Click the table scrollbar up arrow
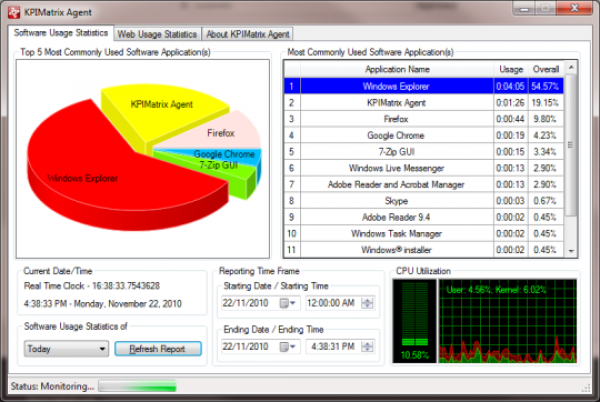Screen dimensions: 600x402 point(571,68)
